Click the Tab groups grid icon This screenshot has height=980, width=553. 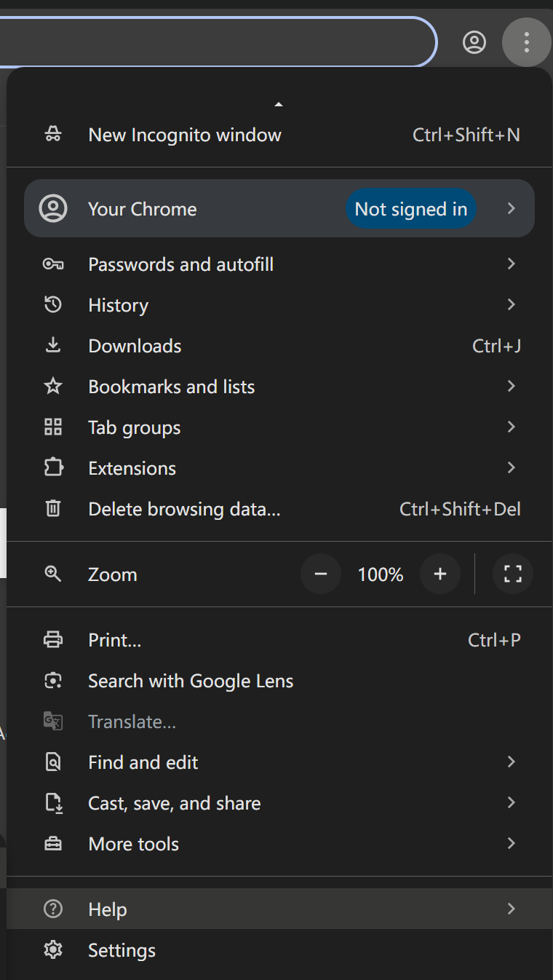(x=53, y=427)
